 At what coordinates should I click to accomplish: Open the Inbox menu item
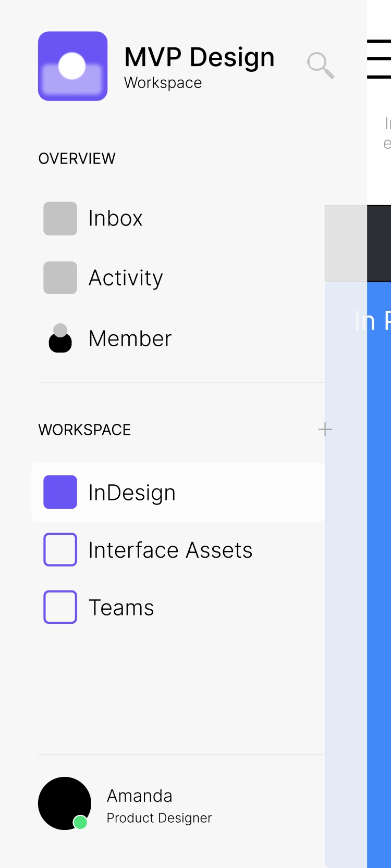coord(116,219)
